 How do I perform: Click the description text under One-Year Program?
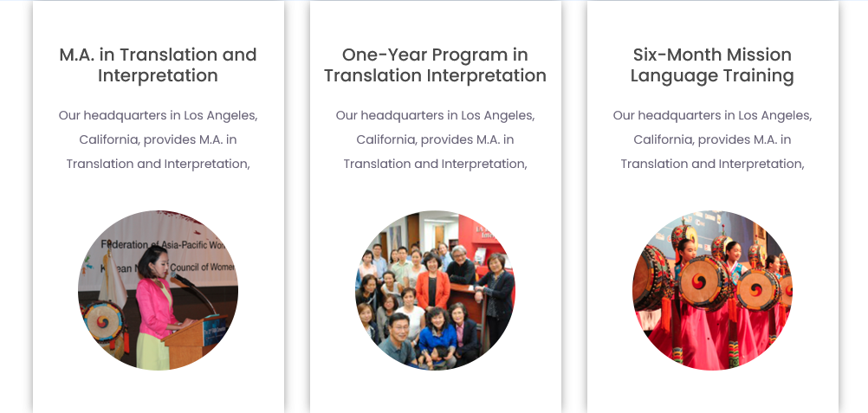coord(435,139)
